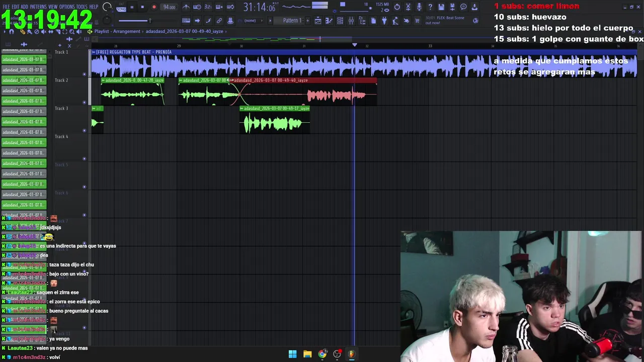Screen dimensions: 644x362
Task: Click undo history circular arrow icon
Action: pyautogui.click(x=397, y=7)
